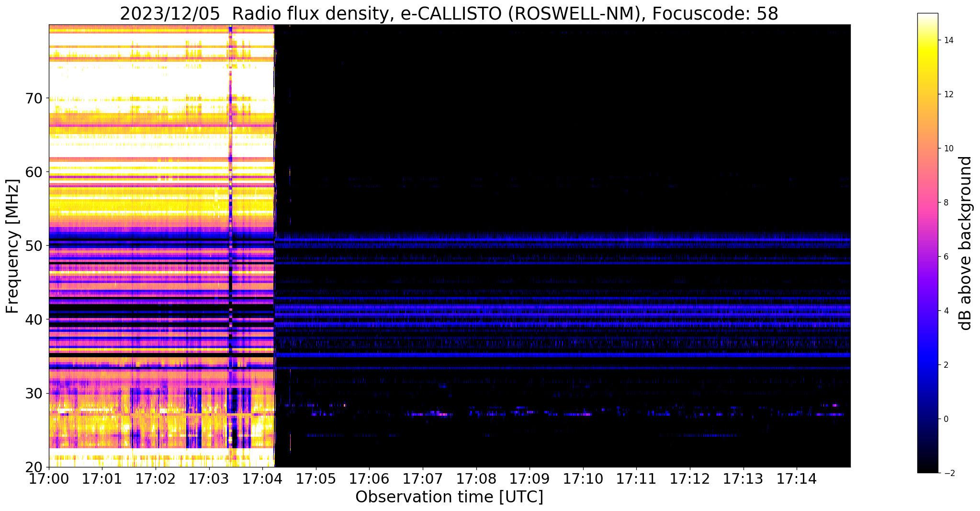Click the colorbar tick label 12
Image resolution: width=980 pixels, height=511 pixels.
click(x=948, y=94)
